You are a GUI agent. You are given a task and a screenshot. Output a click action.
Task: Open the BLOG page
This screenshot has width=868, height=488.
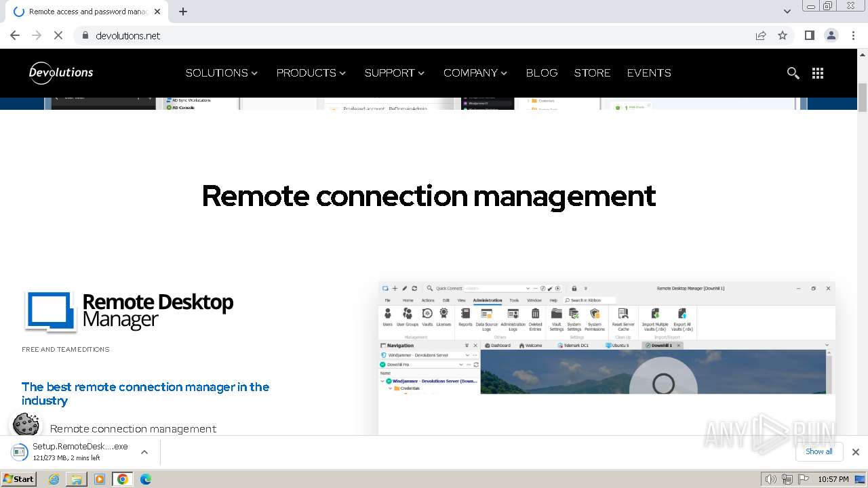(542, 73)
